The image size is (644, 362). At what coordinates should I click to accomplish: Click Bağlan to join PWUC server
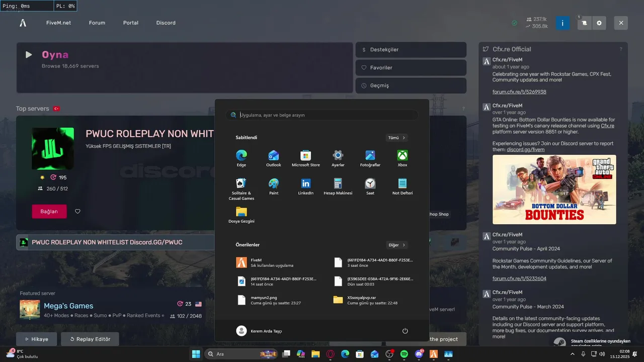pyautogui.click(x=49, y=212)
